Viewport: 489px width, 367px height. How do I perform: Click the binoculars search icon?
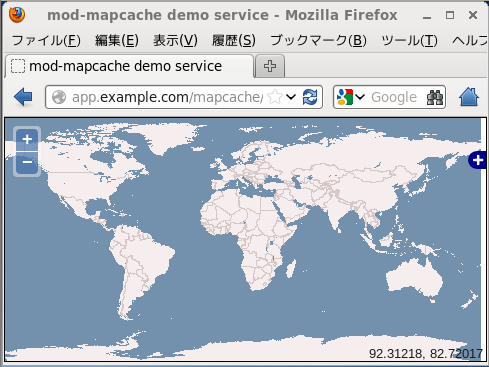435,97
